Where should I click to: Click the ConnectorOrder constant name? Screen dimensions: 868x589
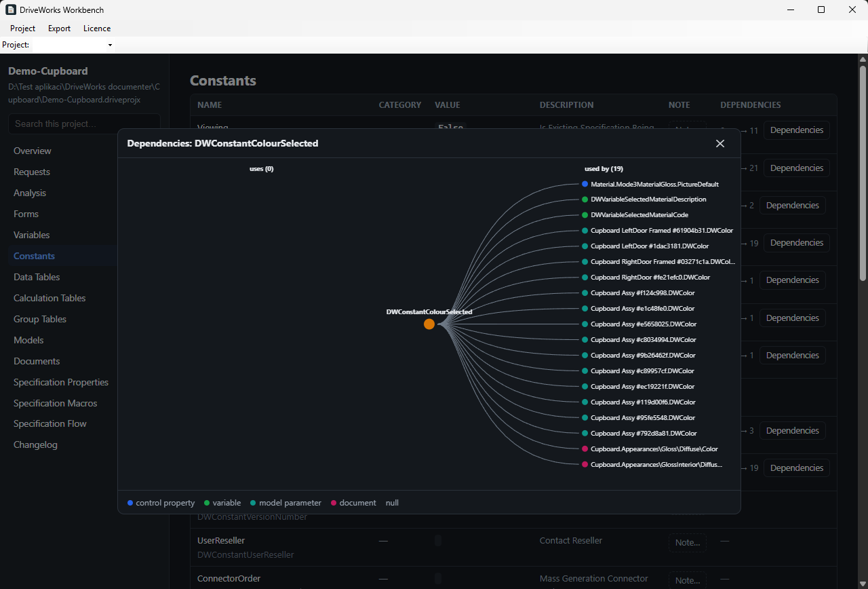tap(229, 578)
